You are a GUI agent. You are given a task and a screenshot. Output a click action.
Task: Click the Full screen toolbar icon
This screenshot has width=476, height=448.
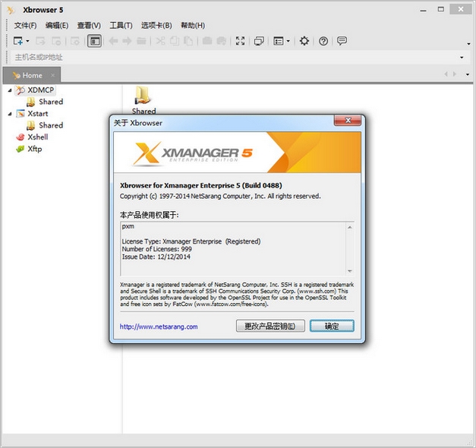click(240, 41)
